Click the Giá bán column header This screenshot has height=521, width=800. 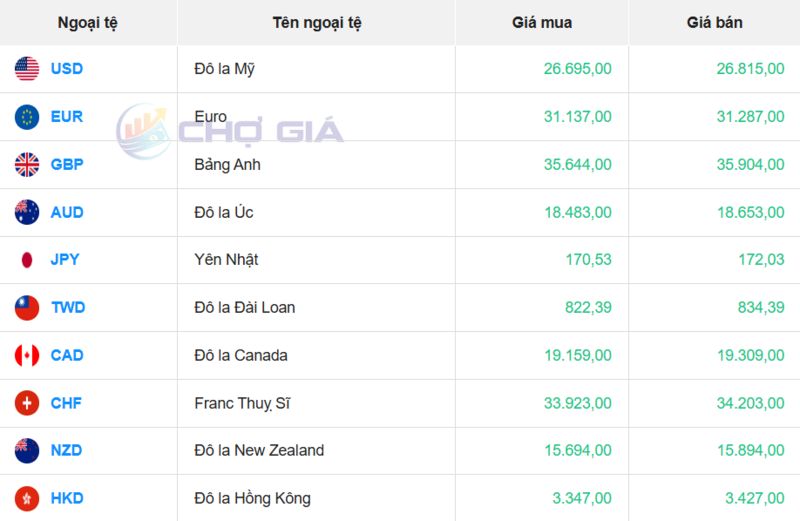pyautogui.click(x=715, y=22)
